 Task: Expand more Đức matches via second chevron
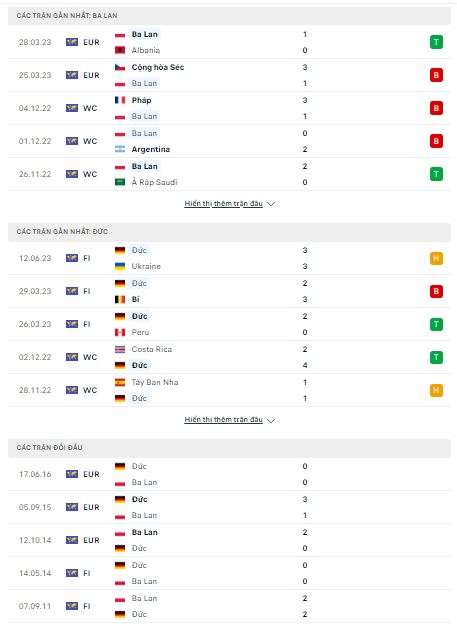pos(271,420)
